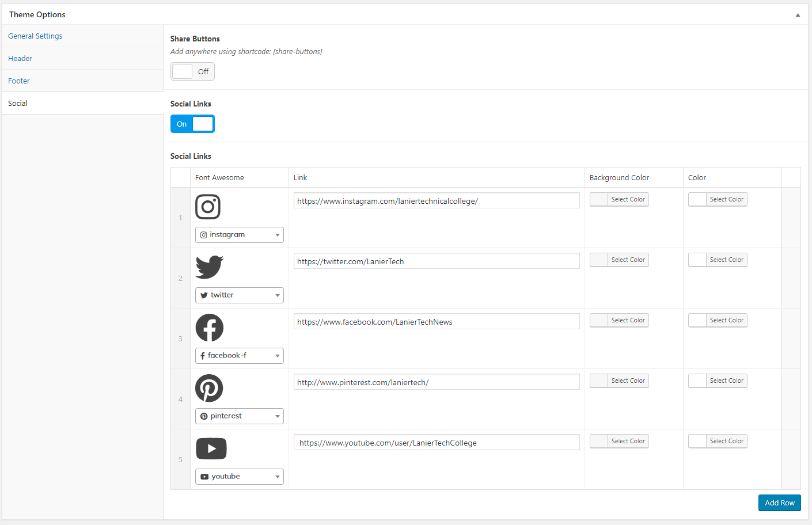This screenshot has height=525, width=812.
Task: Click the large Instagram icon preview
Action: (208, 207)
